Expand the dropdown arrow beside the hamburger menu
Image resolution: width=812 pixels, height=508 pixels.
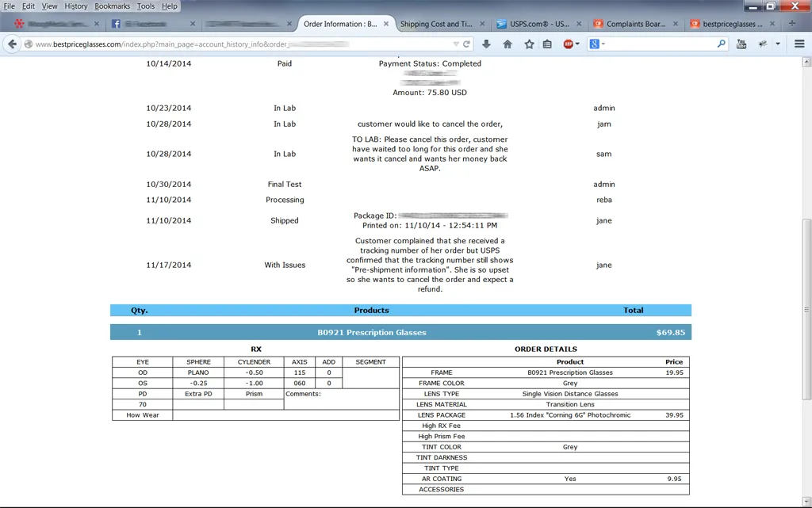tap(779, 44)
